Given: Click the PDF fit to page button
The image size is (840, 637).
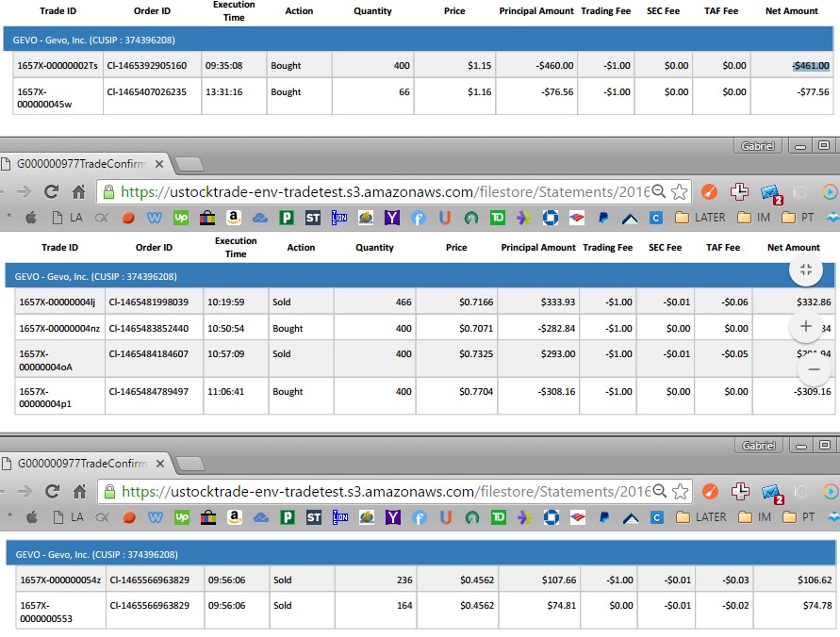Looking at the screenshot, I should [x=805, y=269].
